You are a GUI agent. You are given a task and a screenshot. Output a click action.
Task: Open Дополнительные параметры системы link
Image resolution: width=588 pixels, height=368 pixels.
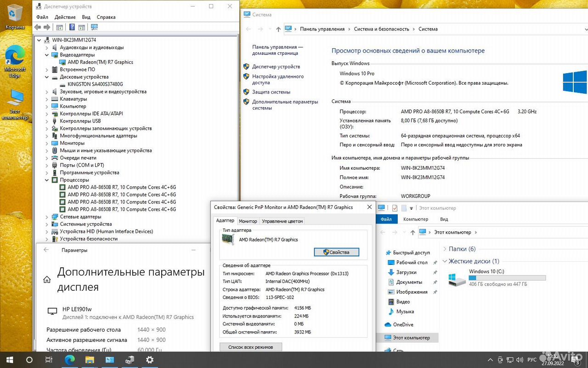285,105
